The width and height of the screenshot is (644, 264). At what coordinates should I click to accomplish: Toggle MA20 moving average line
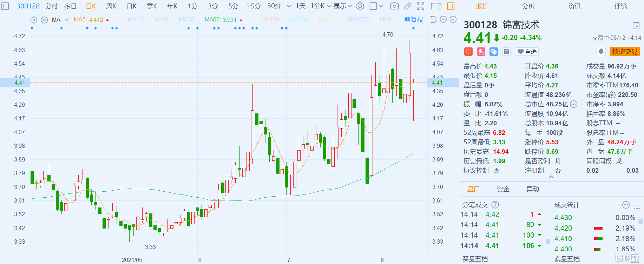pyautogui.click(x=161, y=20)
